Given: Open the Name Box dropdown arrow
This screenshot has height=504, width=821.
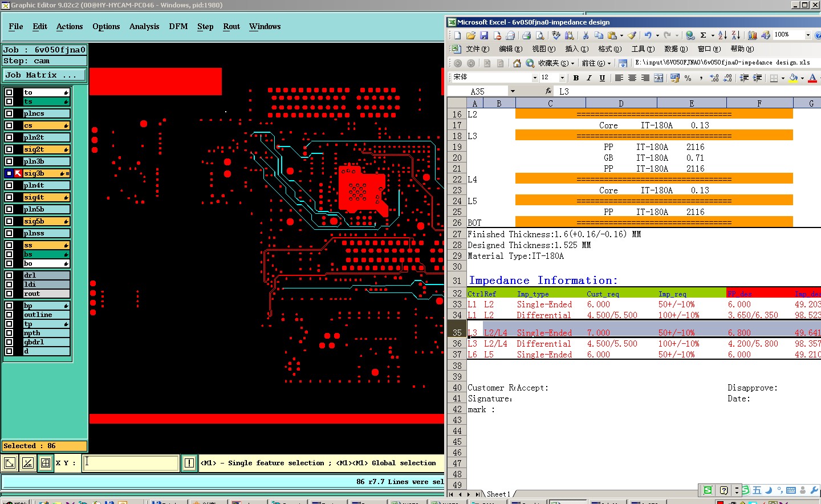Looking at the screenshot, I should coord(513,91).
